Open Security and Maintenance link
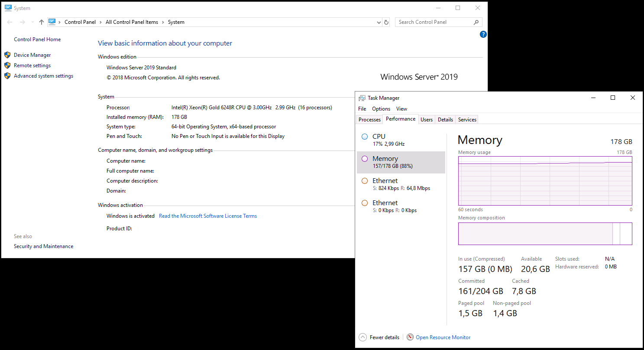This screenshot has height=350, width=644. [x=43, y=246]
